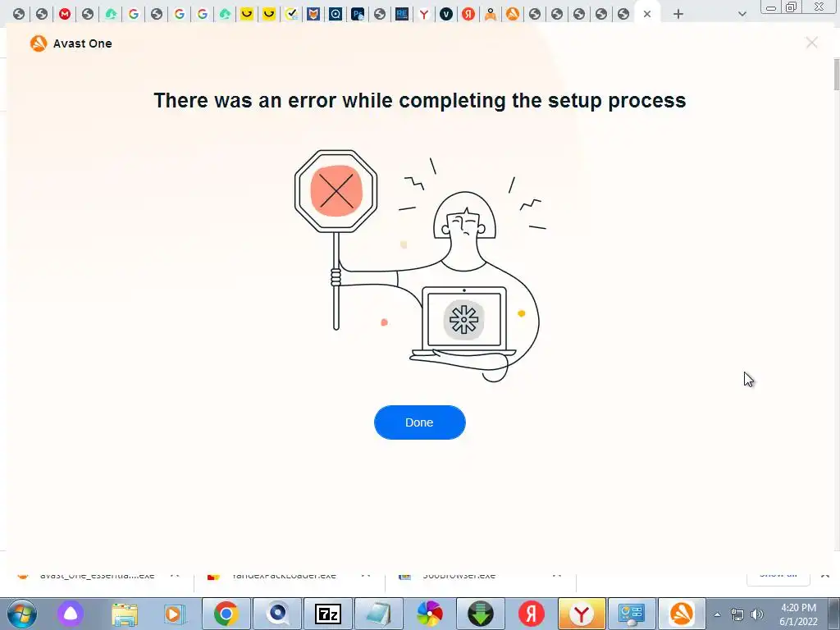Image resolution: width=840 pixels, height=630 pixels.
Task: Open red Я Yandex taskbar icon
Action: (x=532, y=614)
